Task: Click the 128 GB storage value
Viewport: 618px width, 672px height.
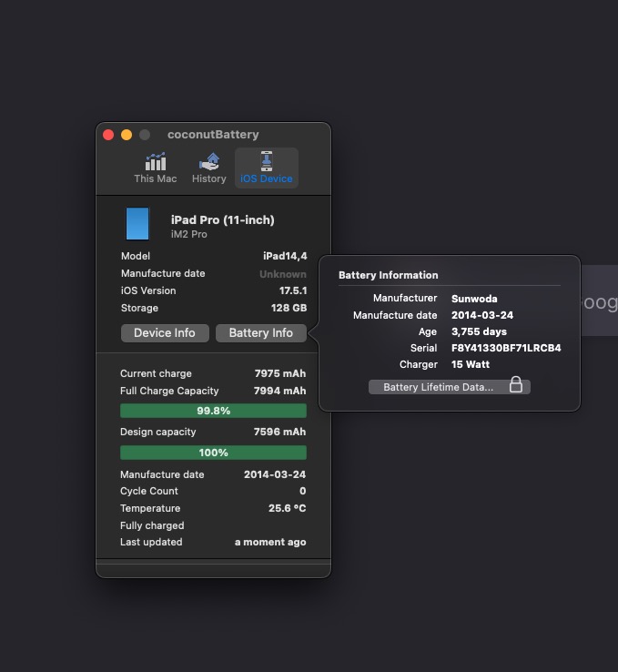Action: 289,308
